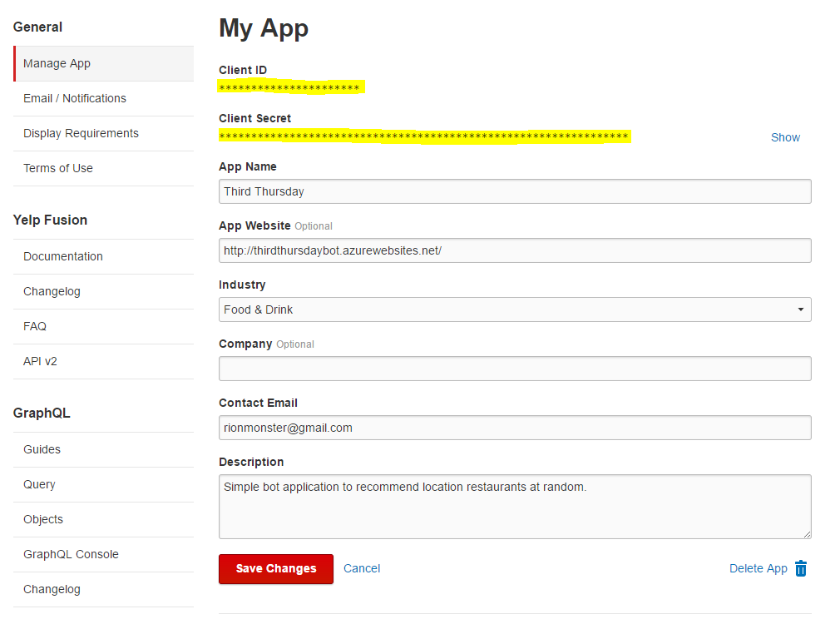
Task: Open the Industry dropdown showing Food & Drink
Action: click(515, 309)
